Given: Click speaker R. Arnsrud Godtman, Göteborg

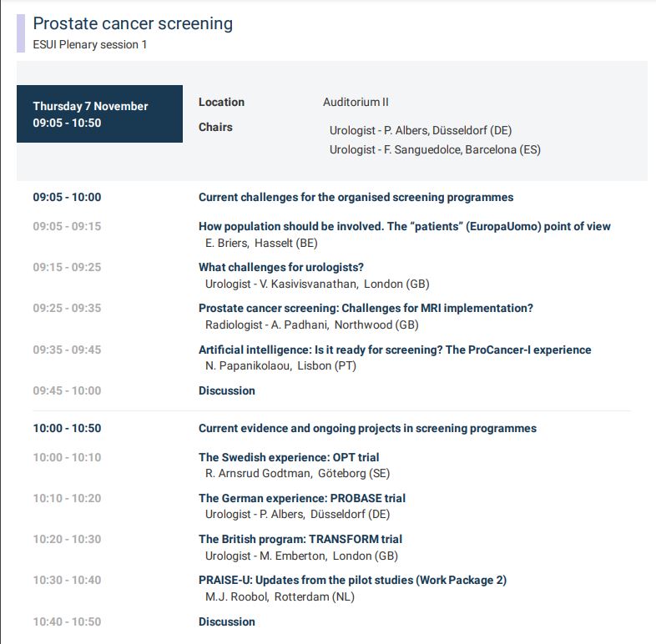Looking at the screenshot, I should point(297,473).
